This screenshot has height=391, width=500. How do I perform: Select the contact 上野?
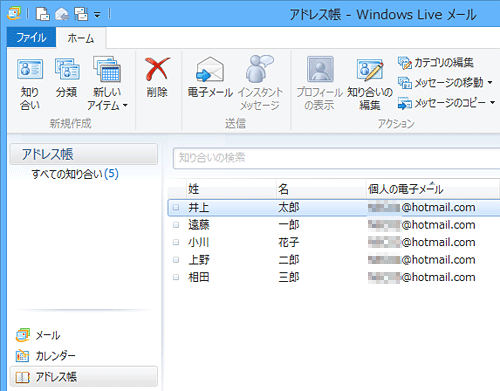pyautogui.click(x=199, y=260)
